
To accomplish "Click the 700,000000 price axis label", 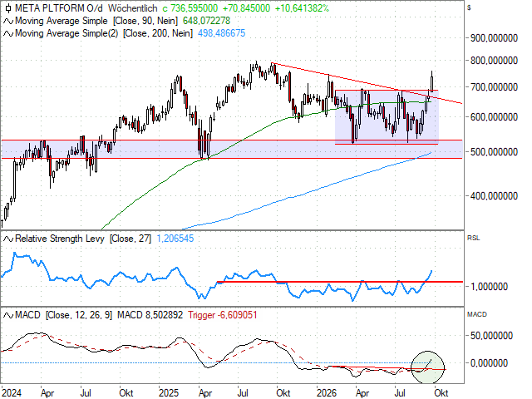I will click(494, 87).
